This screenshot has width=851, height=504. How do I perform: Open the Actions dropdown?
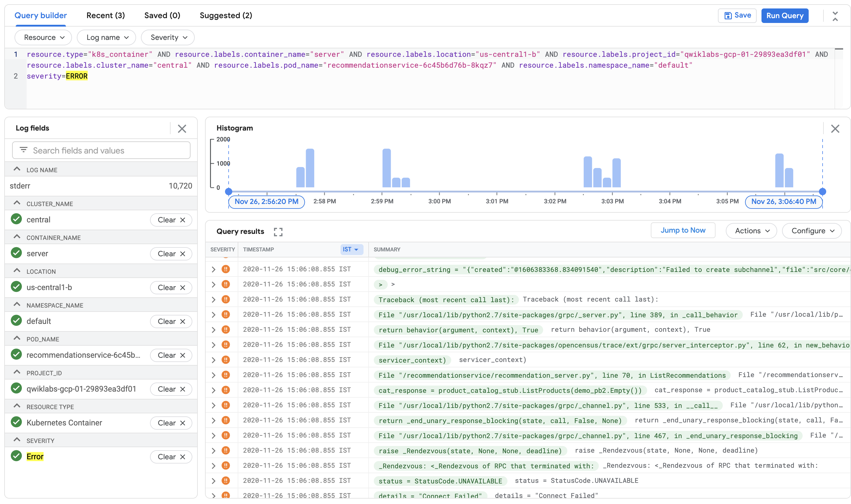(751, 231)
